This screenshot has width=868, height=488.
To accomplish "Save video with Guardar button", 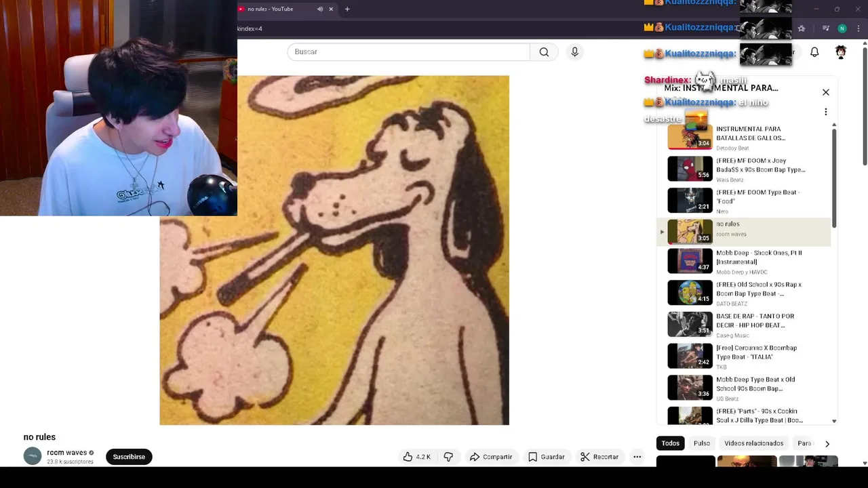I will tap(547, 457).
